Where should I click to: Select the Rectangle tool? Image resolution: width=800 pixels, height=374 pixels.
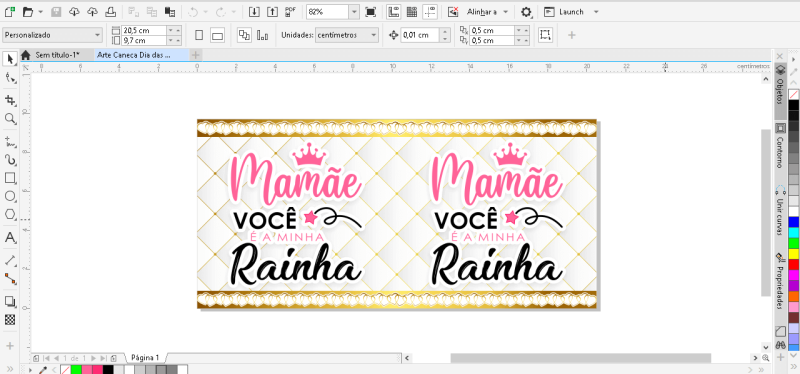(x=10, y=178)
